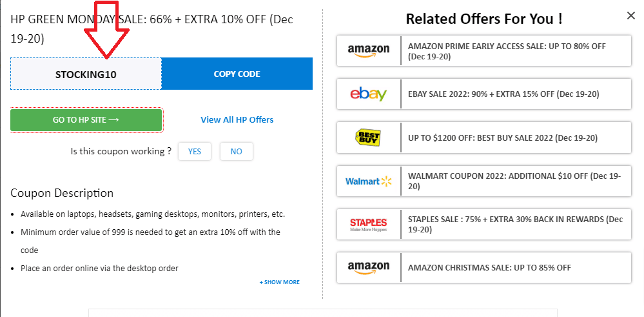
Task: Open eBay Sale 2022 offer text
Action: [503, 94]
